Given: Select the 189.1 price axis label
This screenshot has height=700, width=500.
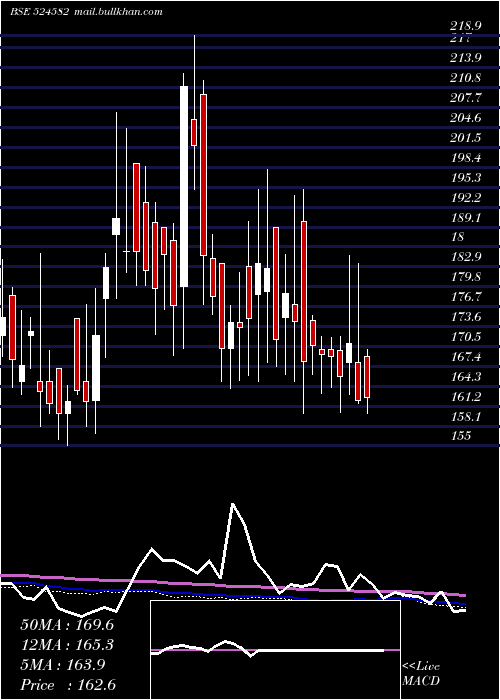Looking at the screenshot, I should point(466,217).
